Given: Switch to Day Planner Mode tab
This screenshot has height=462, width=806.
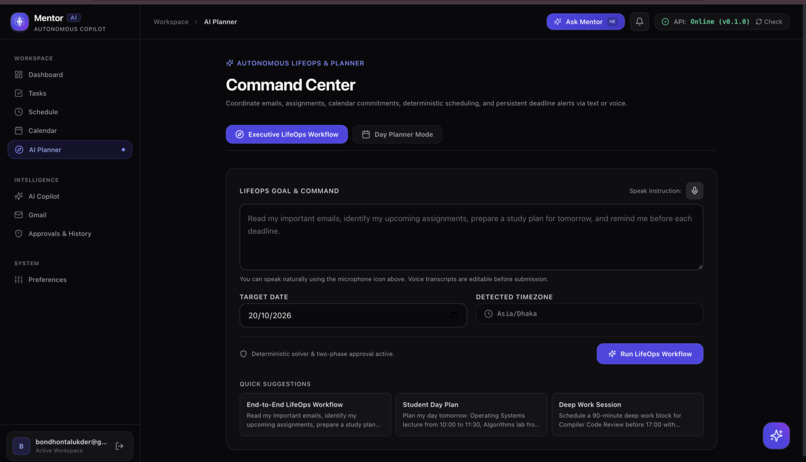Looking at the screenshot, I should click(397, 134).
